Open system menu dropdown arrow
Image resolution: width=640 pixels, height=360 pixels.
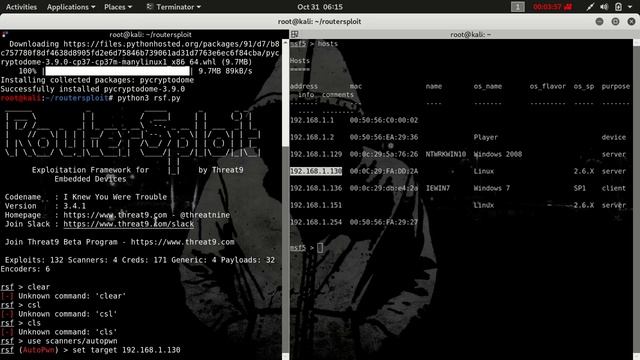point(630,7)
